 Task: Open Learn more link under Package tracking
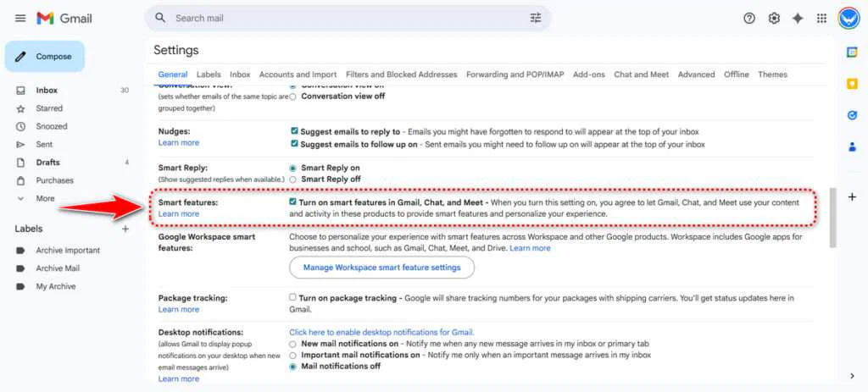click(x=178, y=310)
